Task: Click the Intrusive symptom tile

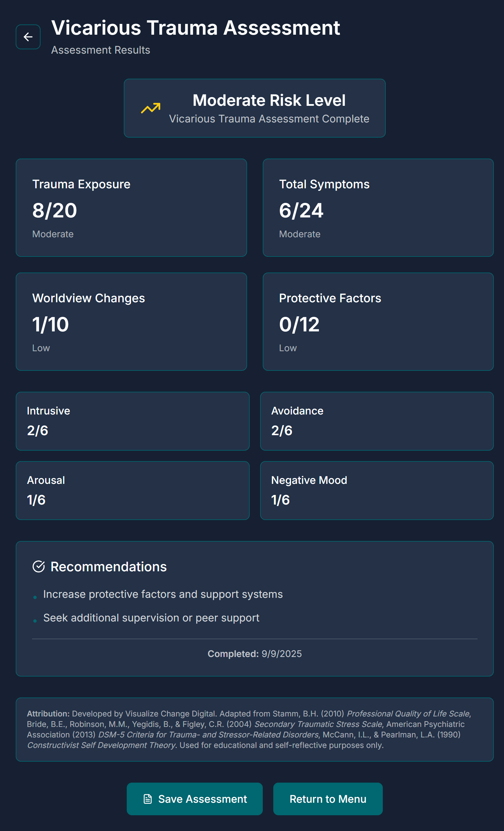Action: 133,421
